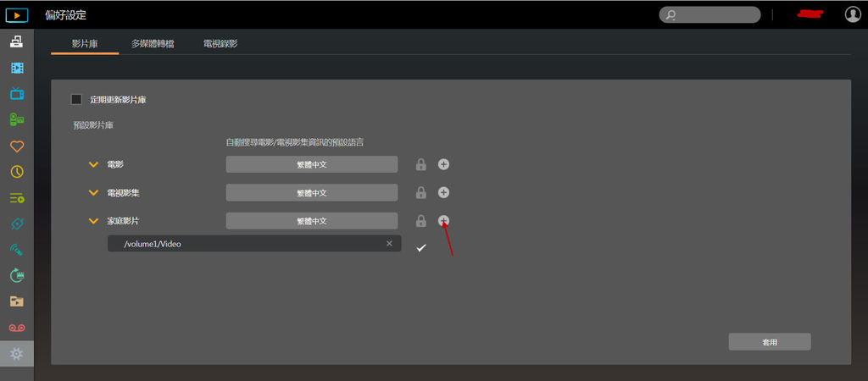
Task: Open the recordings tape icon in sidebar
Action: pyautogui.click(x=17, y=328)
